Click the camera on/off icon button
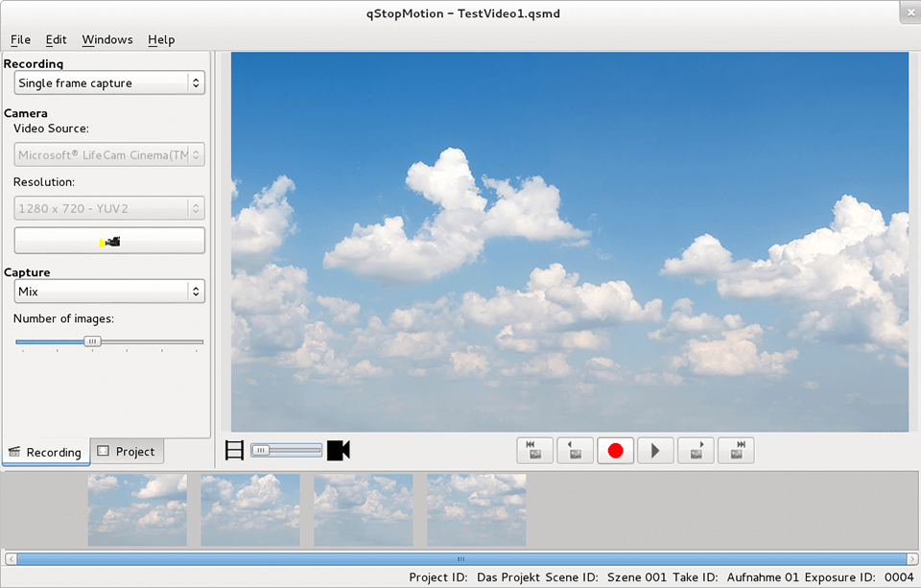 pyautogui.click(x=109, y=241)
